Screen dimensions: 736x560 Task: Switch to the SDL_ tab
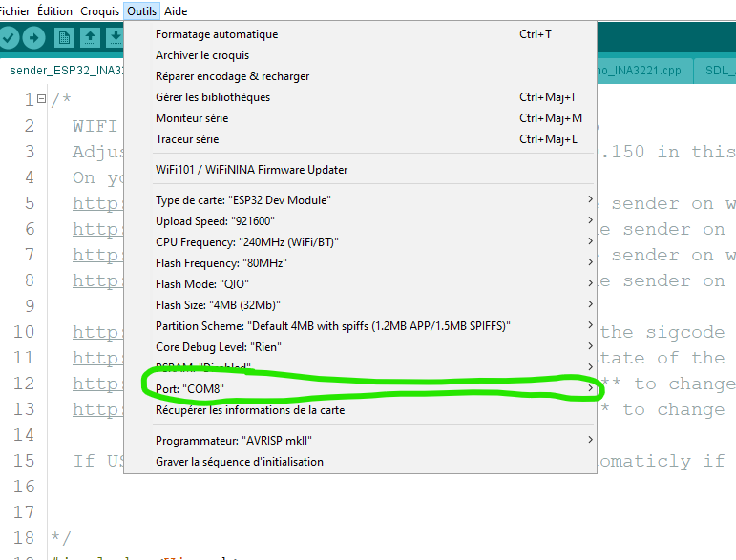(x=715, y=71)
